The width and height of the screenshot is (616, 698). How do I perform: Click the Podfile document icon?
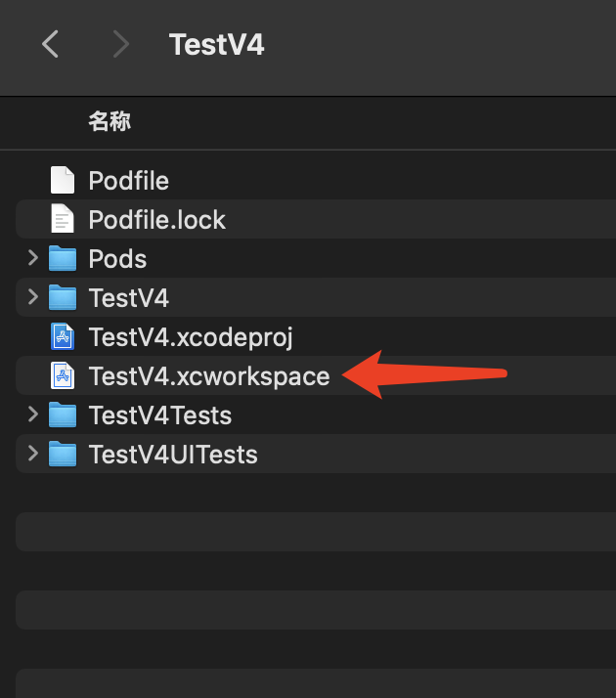coord(63,181)
